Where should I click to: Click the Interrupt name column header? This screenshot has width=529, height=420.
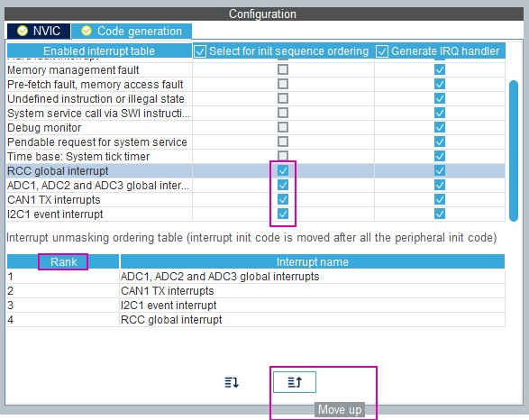(313, 261)
